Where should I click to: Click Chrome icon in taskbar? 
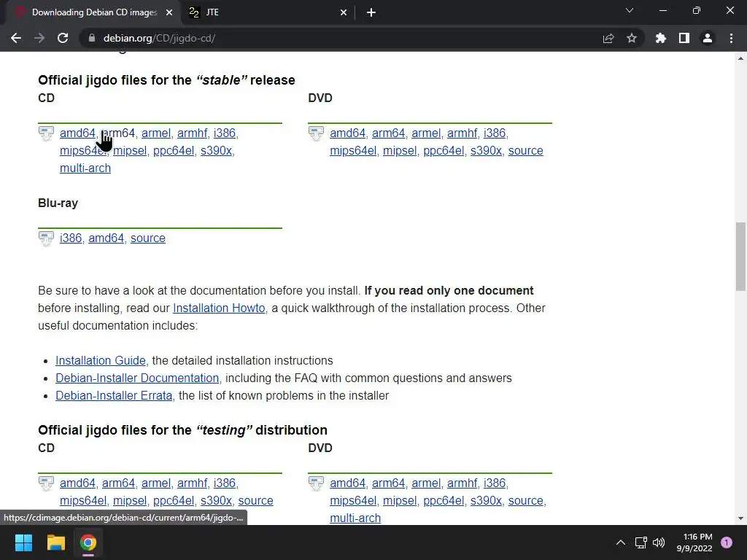[x=88, y=542]
